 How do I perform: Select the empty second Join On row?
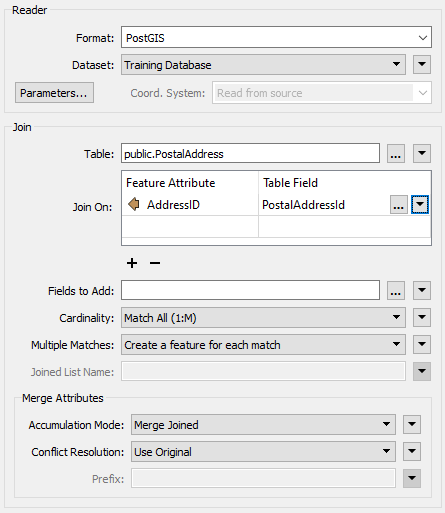click(x=276, y=227)
